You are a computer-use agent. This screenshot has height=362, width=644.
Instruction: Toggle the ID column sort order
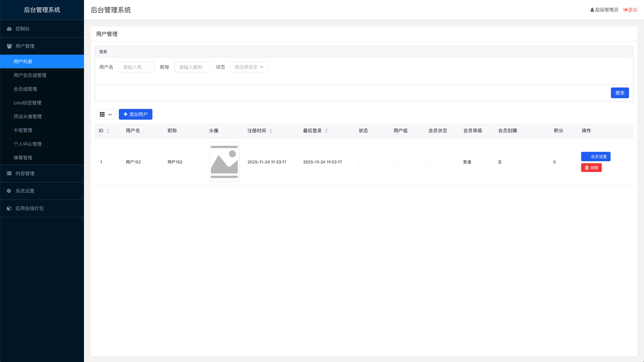click(108, 131)
